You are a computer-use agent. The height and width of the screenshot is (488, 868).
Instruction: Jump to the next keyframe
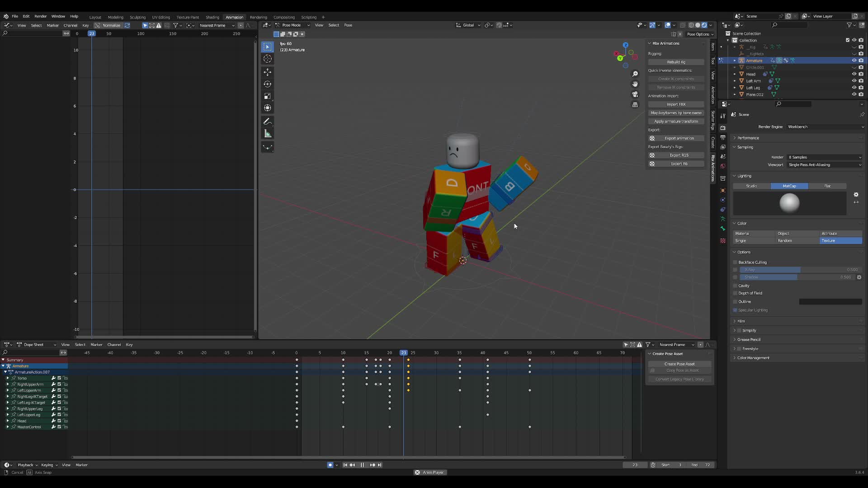(x=373, y=465)
